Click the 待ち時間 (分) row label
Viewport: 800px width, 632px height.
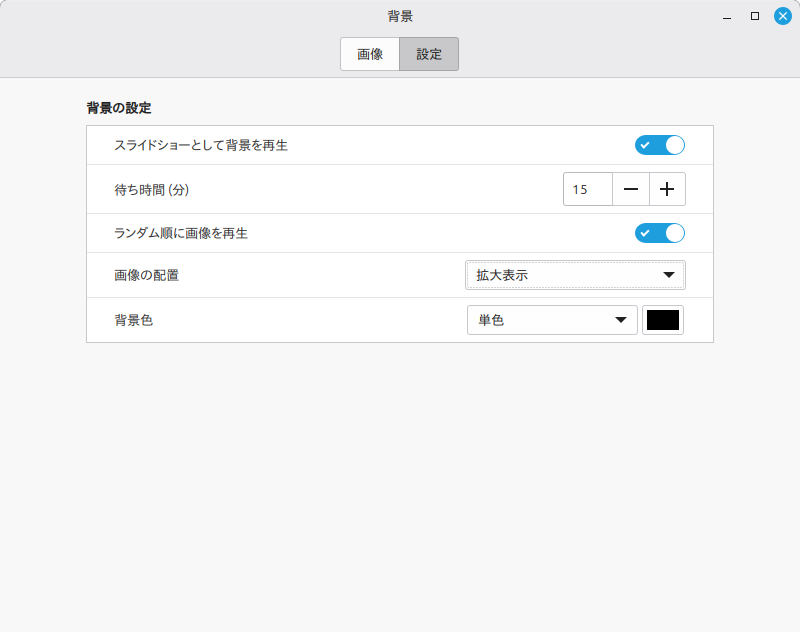[152, 189]
